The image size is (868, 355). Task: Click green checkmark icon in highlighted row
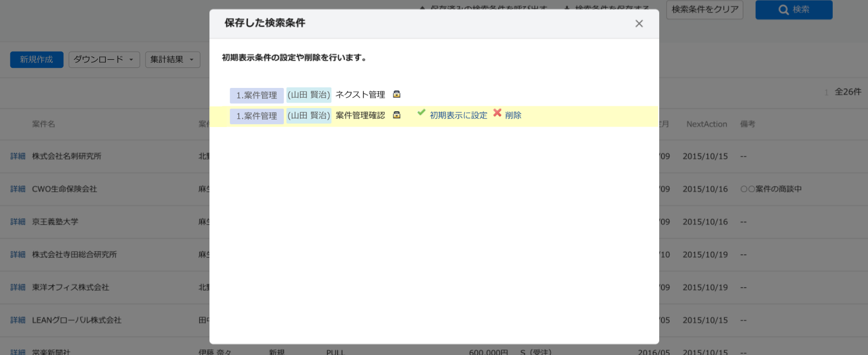[x=422, y=112]
